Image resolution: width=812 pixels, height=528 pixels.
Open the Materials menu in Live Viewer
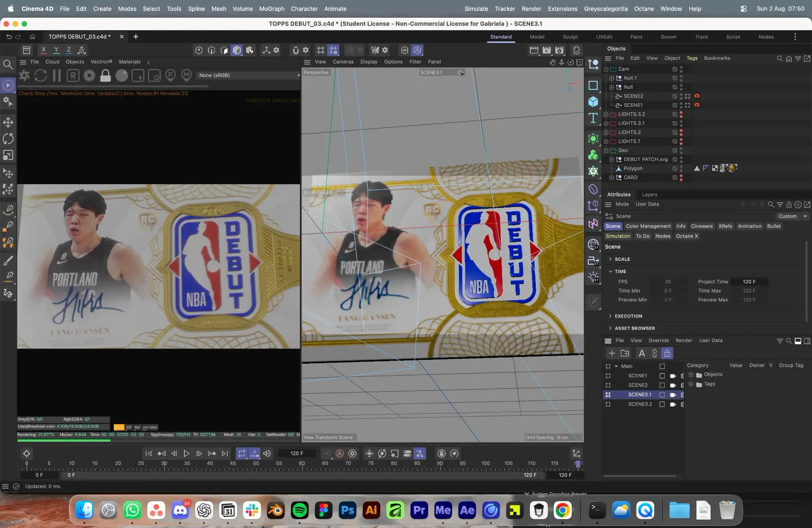click(129, 62)
